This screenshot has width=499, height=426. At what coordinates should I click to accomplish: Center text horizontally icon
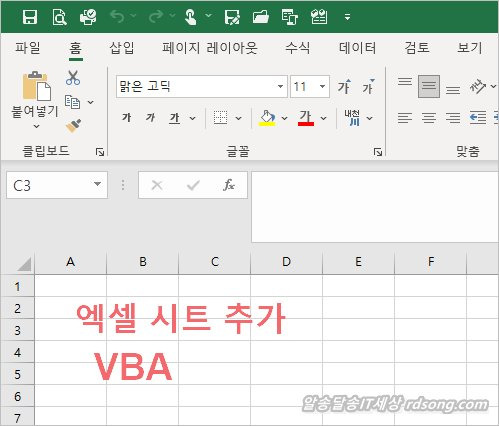[x=429, y=118]
